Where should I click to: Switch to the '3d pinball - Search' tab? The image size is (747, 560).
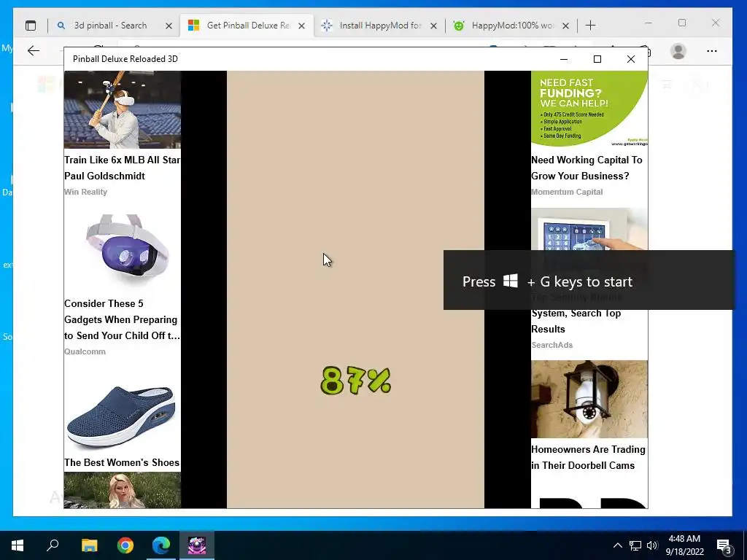pyautogui.click(x=112, y=26)
